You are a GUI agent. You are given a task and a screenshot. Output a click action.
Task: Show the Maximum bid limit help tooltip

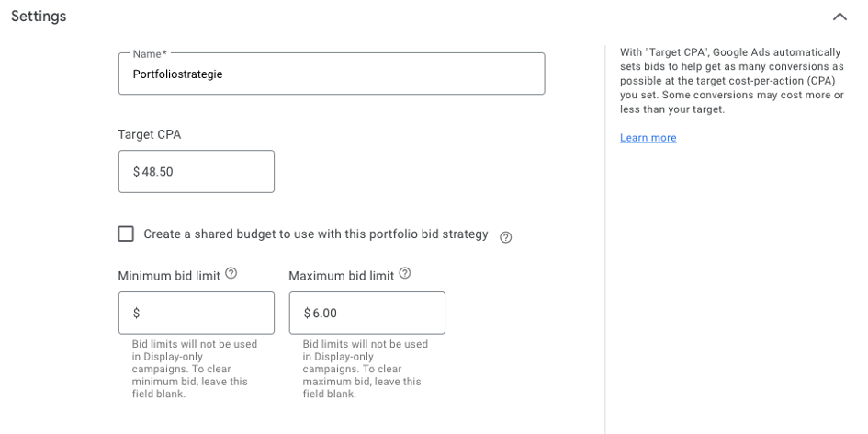(405, 274)
